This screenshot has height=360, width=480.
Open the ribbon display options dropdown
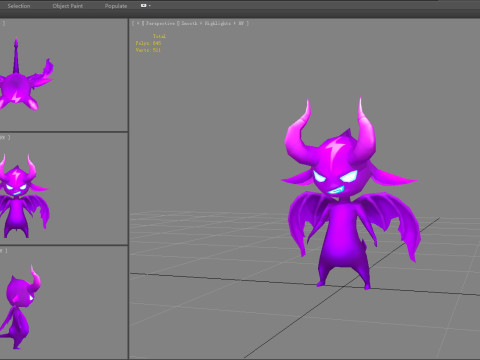click(145, 5)
